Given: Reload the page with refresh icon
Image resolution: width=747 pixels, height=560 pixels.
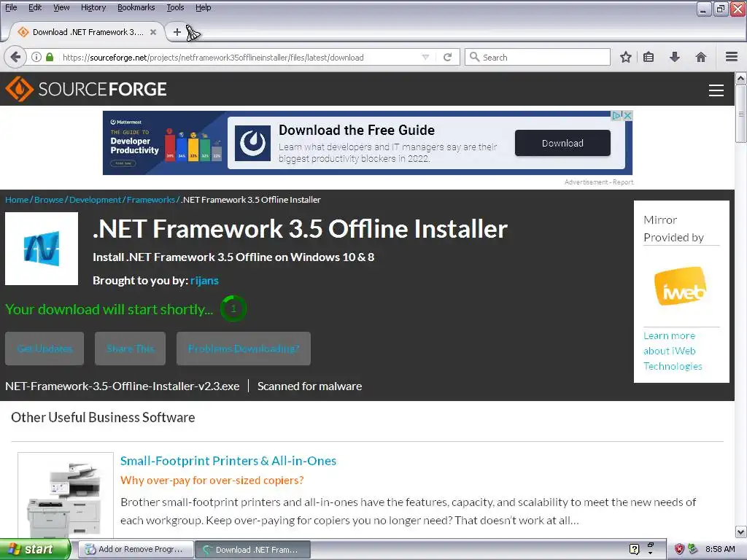Looking at the screenshot, I should coord(447,57).
